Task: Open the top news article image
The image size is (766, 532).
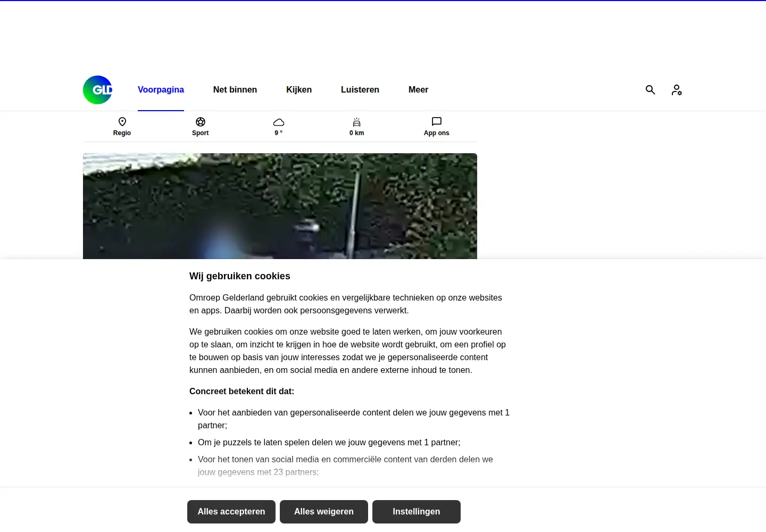Action: coord(280,206)
